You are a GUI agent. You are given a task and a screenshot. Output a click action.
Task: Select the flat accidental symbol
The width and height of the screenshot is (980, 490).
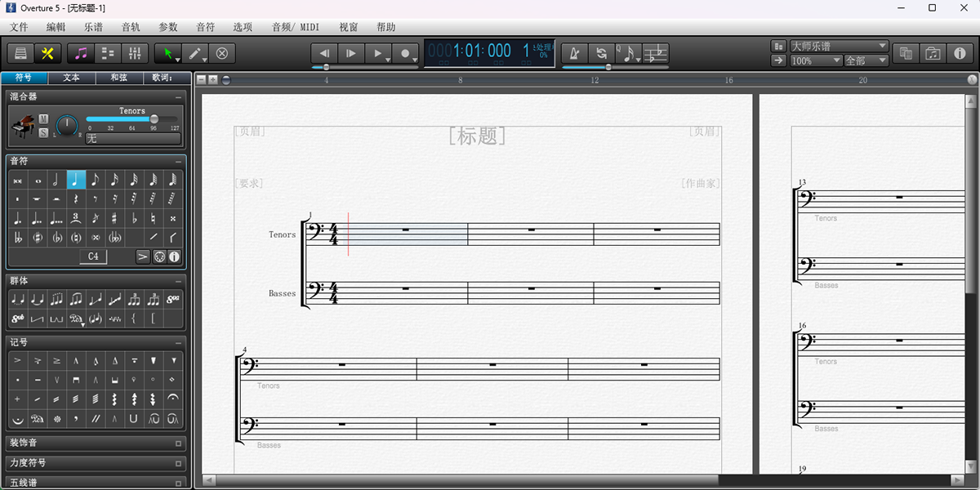pos(134,220)
